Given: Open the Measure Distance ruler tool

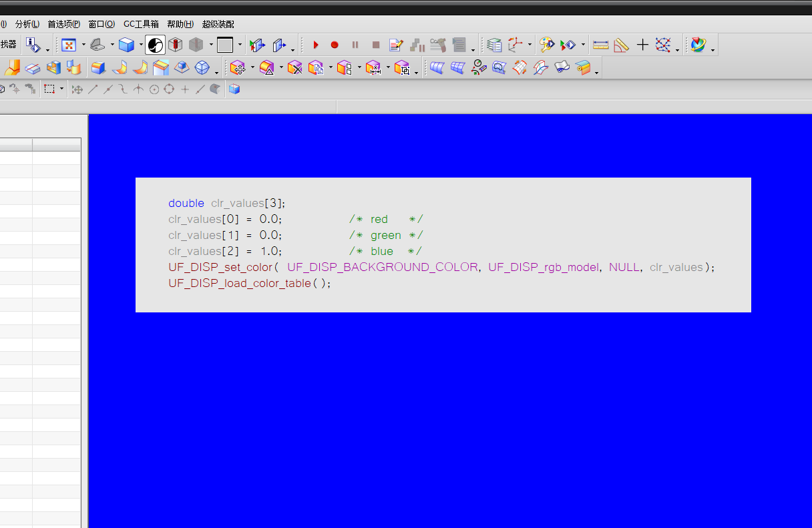Looking at the screenshot, I should [x=600, y=45].
